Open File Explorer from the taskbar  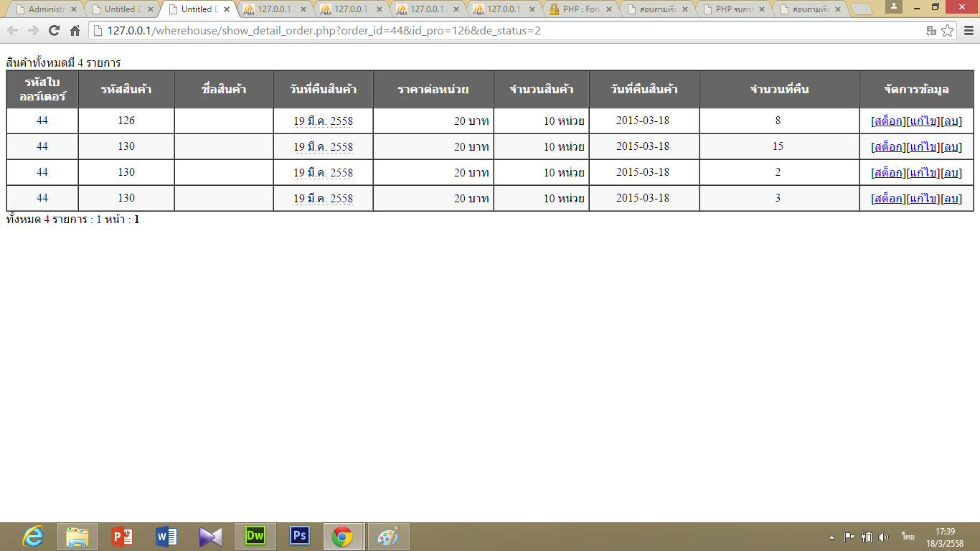(x=77, y=537)
